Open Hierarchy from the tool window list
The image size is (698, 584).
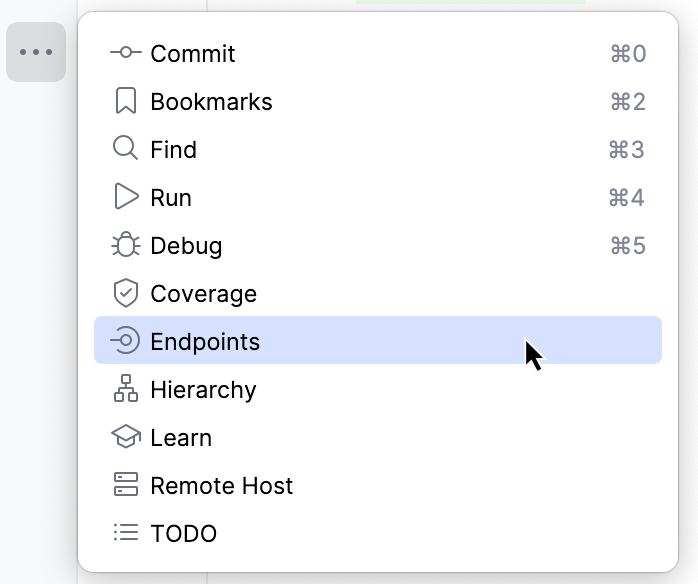[203, 390]
